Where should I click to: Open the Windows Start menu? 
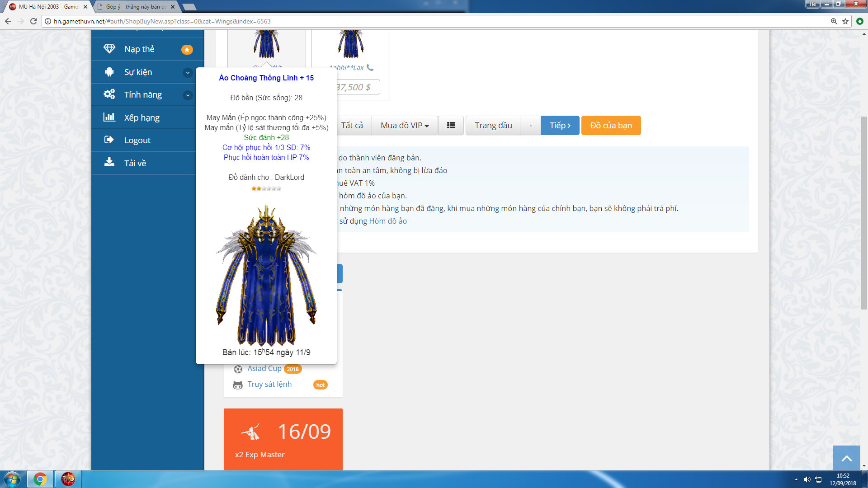(12, 479)
